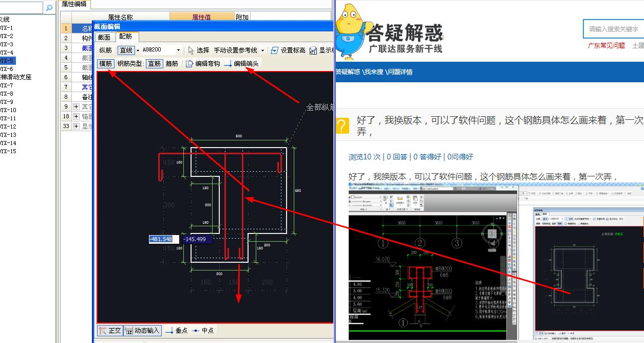Screen dimensions: 644x343
Task: Expand property row 18
Action: pos(76,116)
